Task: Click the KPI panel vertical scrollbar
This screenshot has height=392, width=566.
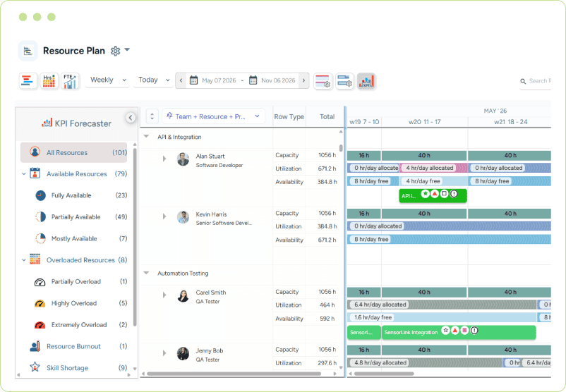Action: 135,236
